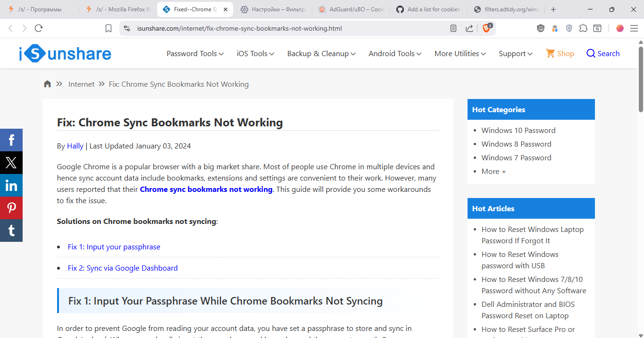
Task: Expand the Backup & Cleanup menu
Action: 322,54
